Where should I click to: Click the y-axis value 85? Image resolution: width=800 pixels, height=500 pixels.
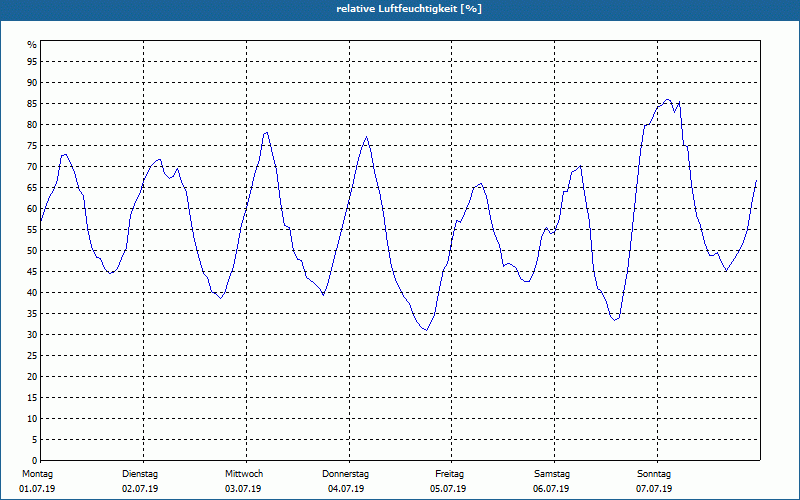pyautogui.click(x=32, y=104)
